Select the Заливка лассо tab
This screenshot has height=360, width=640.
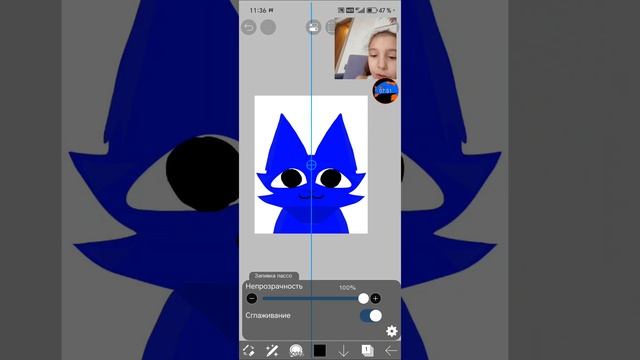pos(273,276)
